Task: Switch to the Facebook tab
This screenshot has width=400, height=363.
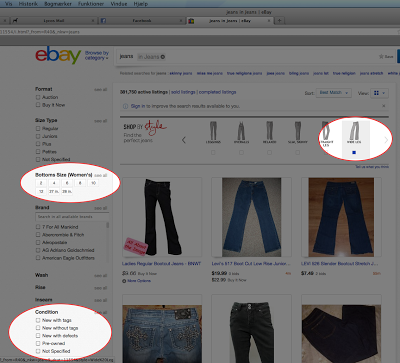Action: (142, 21)
